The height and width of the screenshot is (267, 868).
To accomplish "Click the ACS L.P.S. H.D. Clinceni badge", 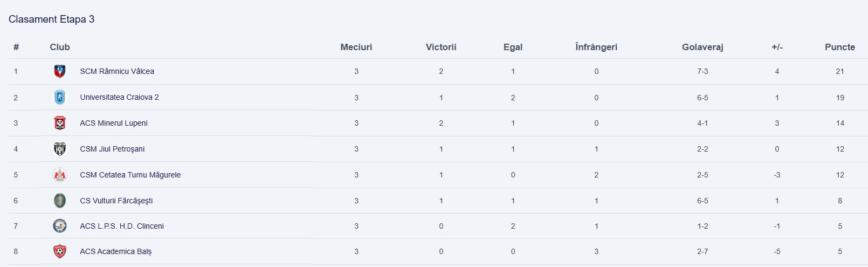I will 60,226.
